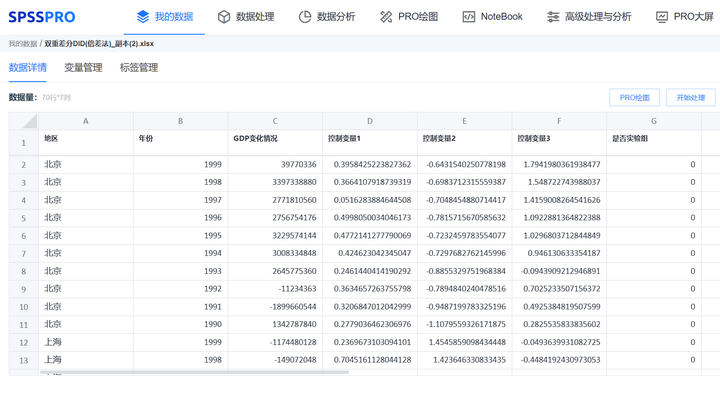
Task: Click the NoteBook code icon
Action: (x=468, y=17)
